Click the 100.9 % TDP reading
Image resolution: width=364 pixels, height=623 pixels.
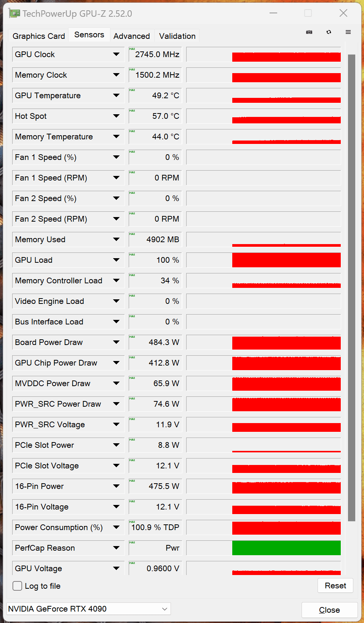point(155,527)
